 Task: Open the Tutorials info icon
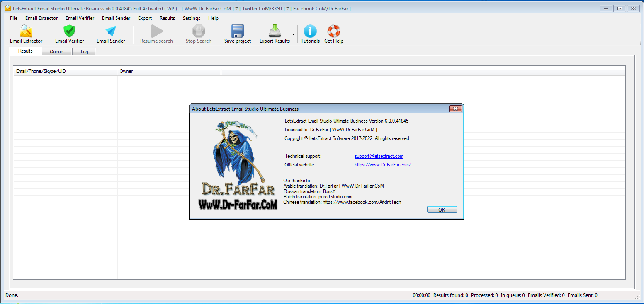tap(310, 31)
